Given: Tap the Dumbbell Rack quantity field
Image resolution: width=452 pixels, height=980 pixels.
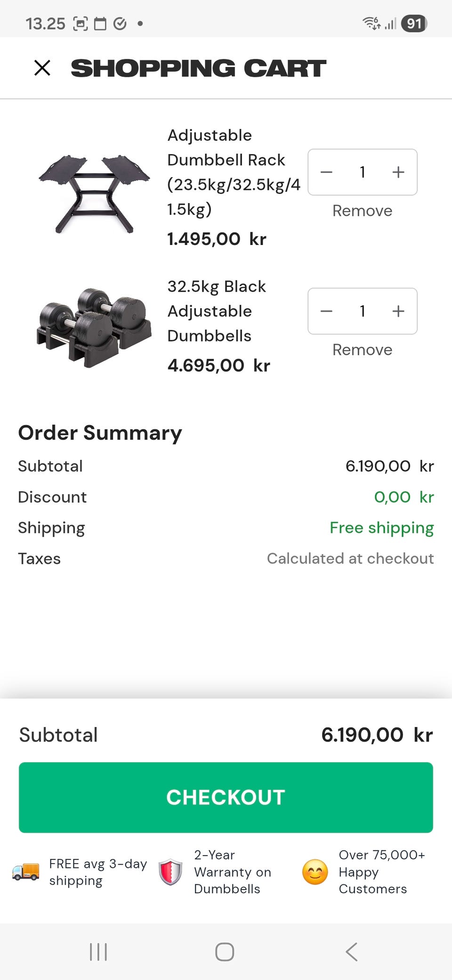Looking at the screenshot, I should 363,172.
